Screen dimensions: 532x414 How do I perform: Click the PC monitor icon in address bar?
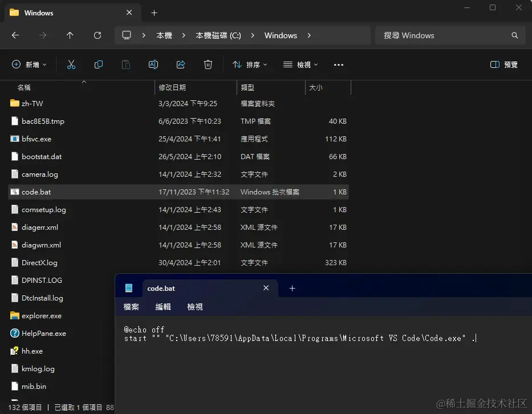point(127,35)
